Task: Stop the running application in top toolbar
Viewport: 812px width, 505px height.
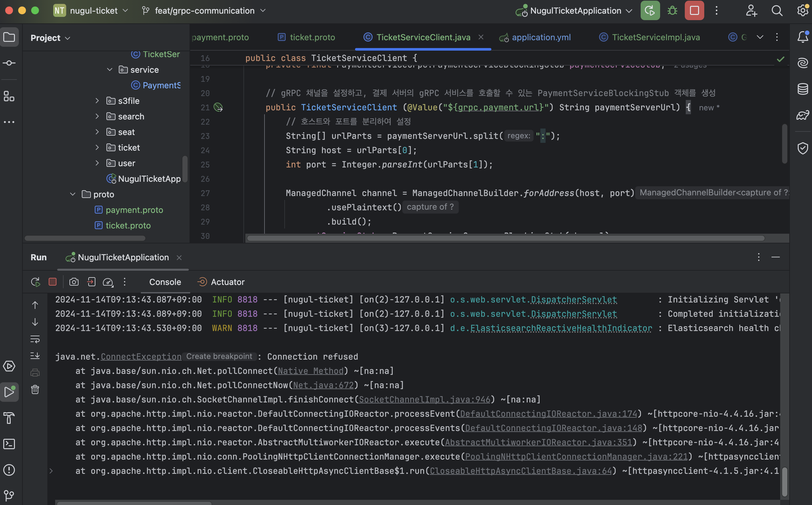Action: tap(694, 11)
